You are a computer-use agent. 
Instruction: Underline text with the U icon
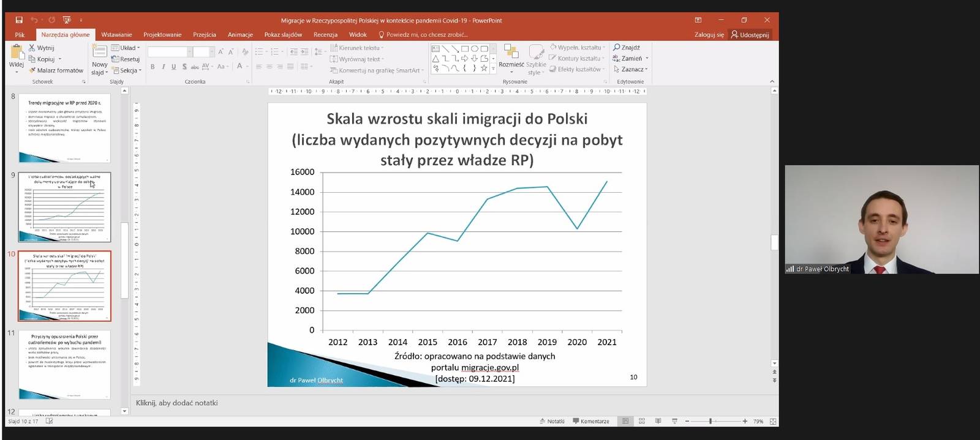coord(174,67)
